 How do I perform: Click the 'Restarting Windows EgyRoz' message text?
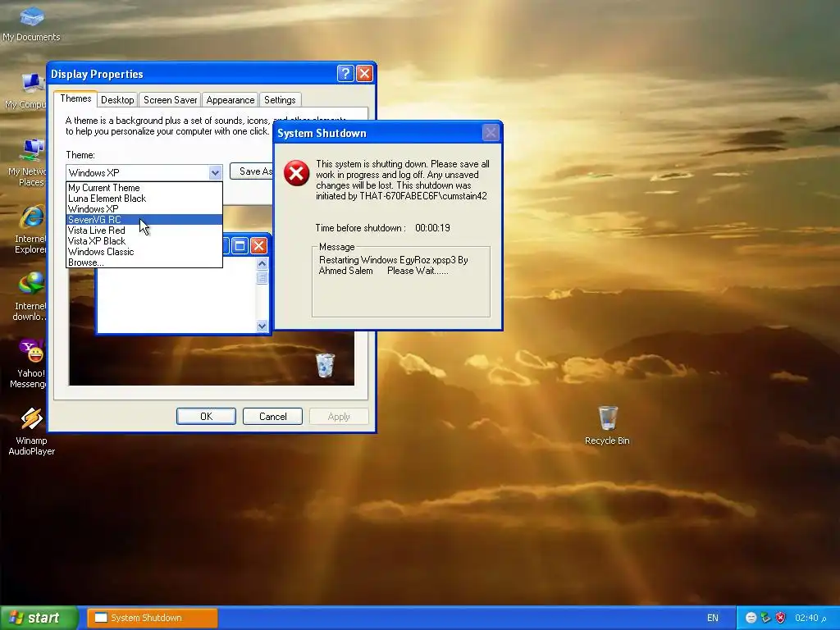[394, 265]
